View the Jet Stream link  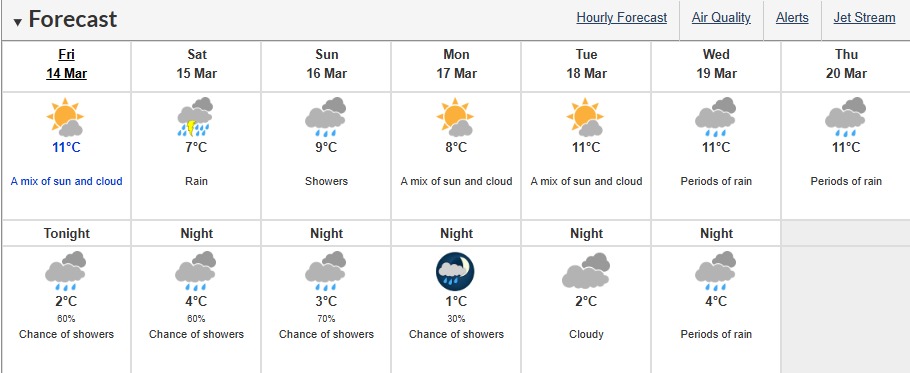coord(864,18)
